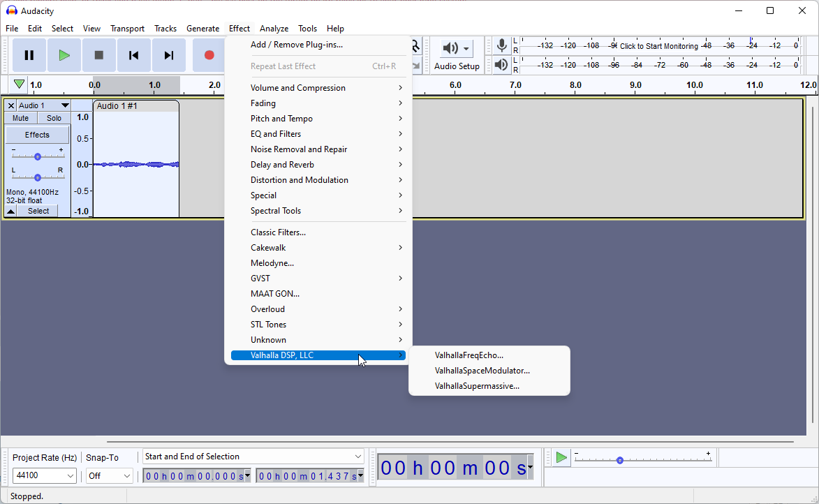The image size is (819, 504).
Task: Click the Pause playback button
Action: (x=29, y=54)
